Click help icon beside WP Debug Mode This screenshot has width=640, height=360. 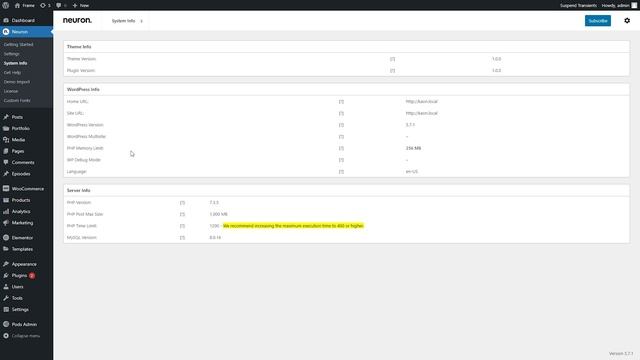pos(341,160)
